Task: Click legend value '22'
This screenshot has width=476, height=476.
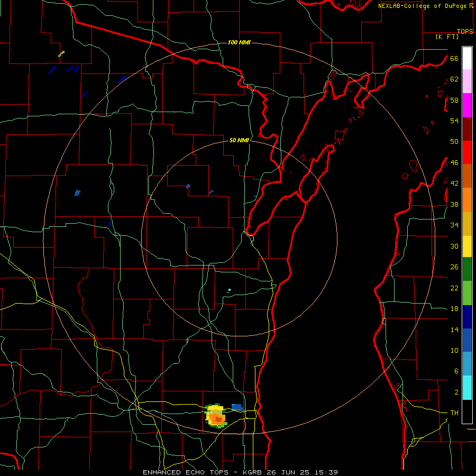Action: 454,288
